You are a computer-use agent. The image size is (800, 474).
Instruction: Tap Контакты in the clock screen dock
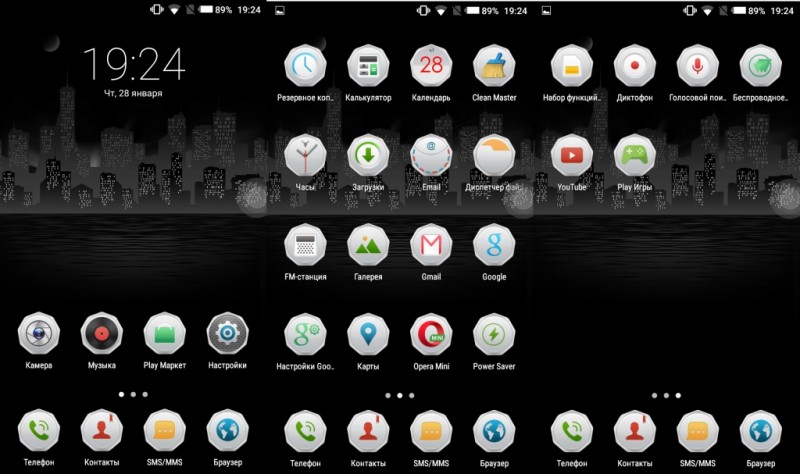[x=102, y=431]
